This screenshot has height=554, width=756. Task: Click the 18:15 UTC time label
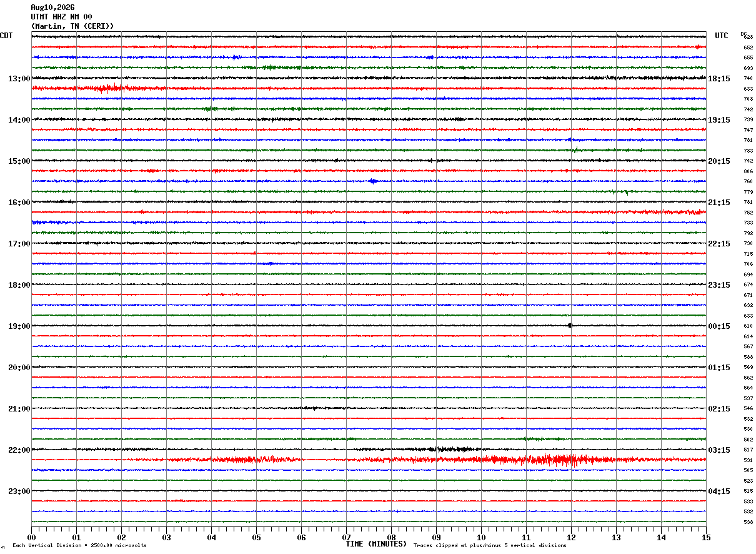(719, 78)
